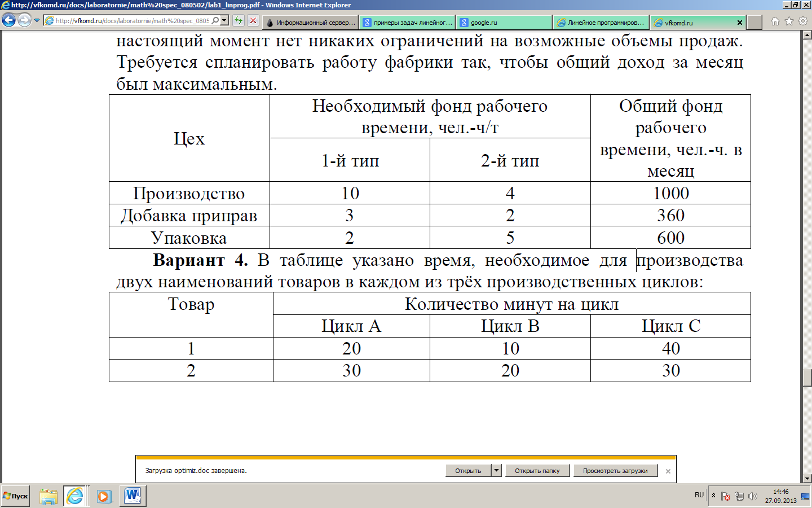
Task: Click the value 360 in table
Action: 671,215
